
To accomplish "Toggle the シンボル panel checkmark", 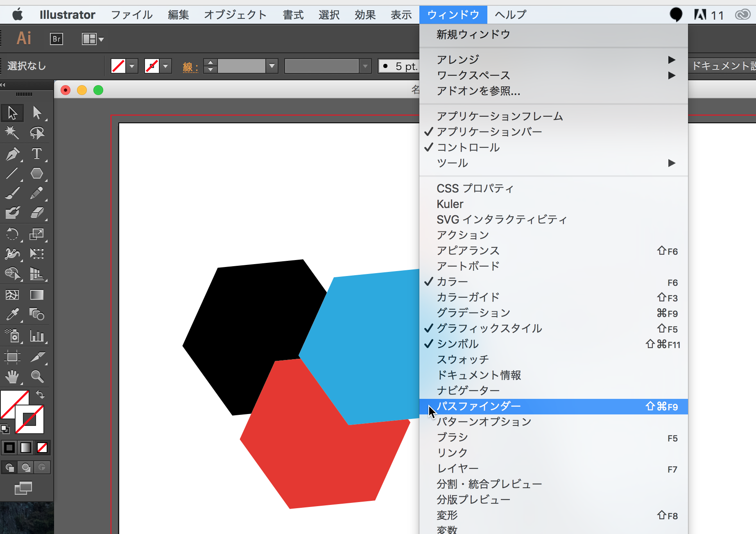I will pos(553,344).
